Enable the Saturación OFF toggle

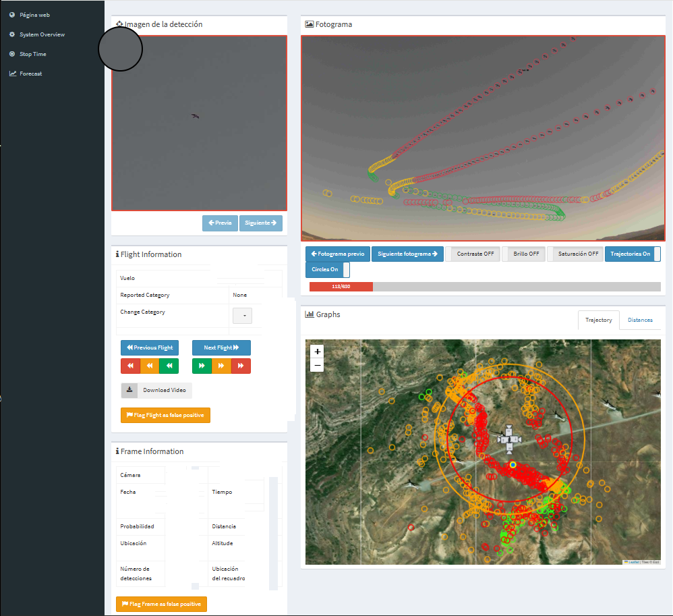pyautogui.click(x=574, y=254)
